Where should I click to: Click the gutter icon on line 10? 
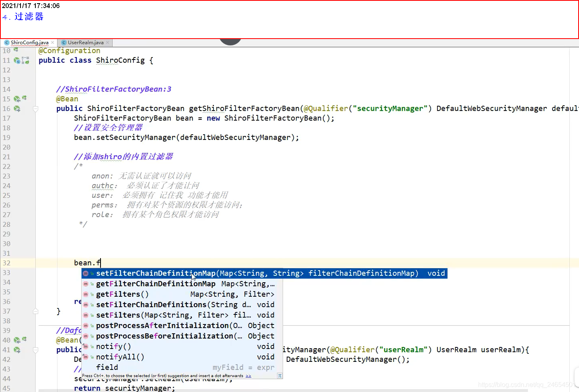16,50
